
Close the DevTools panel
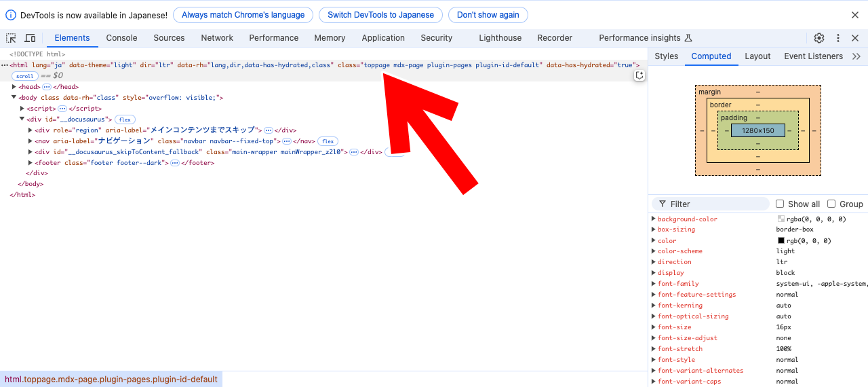pyautogui.click(x=856, y=38)
